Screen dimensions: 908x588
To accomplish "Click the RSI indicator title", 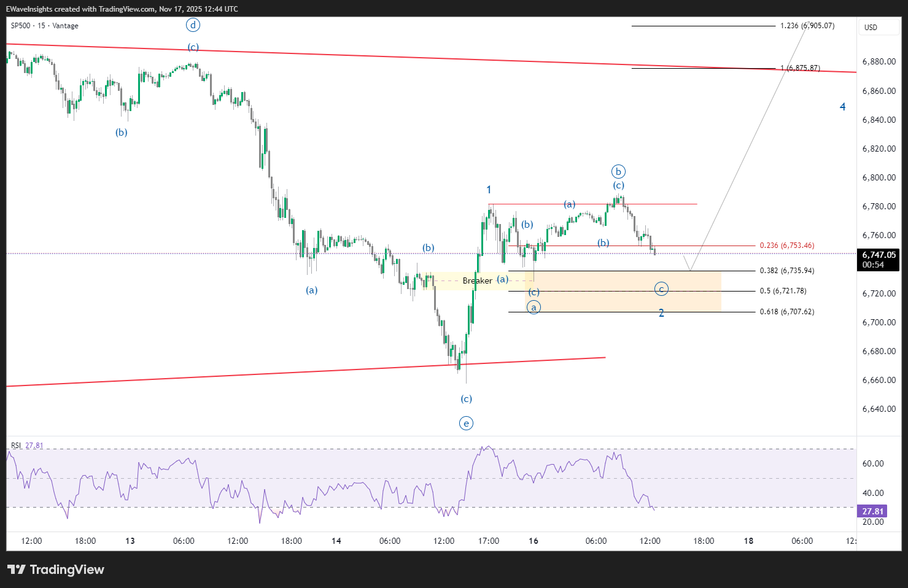I will (x=16, y=446).
